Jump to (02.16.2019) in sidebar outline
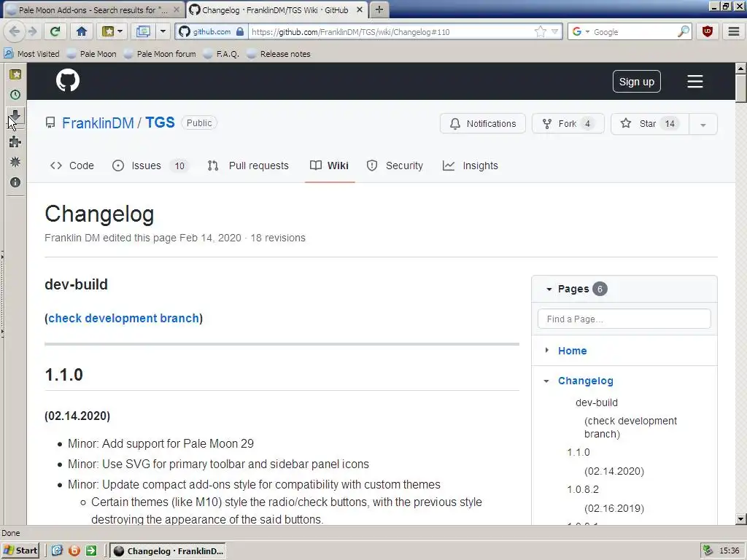Screen dimensions: 747x560 click(x=614, y=508)
